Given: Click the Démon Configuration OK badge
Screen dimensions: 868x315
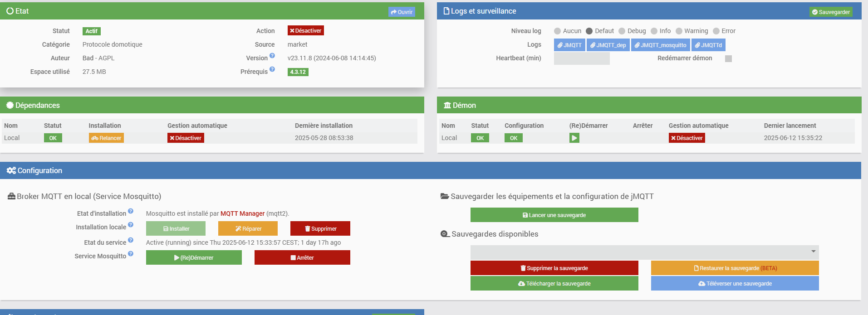Looking at the screenshot, I should pyautogui.click(x=514, y=138).
